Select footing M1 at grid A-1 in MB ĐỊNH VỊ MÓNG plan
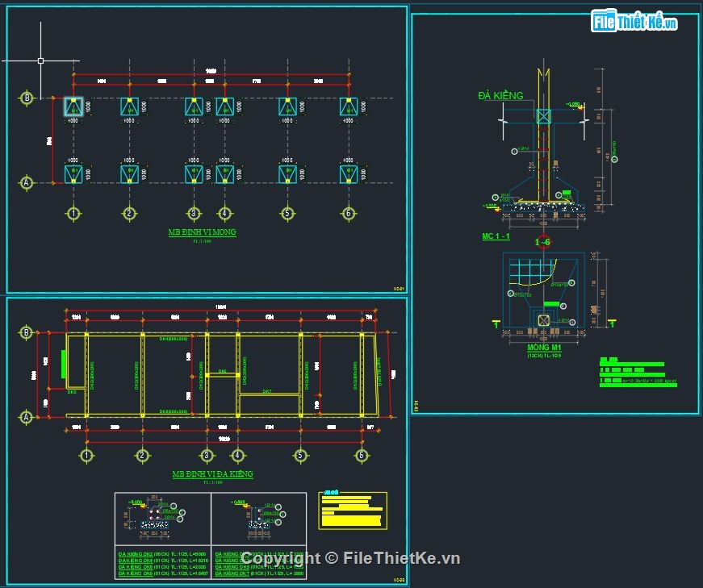703x588 pixels. coord(73,174)
